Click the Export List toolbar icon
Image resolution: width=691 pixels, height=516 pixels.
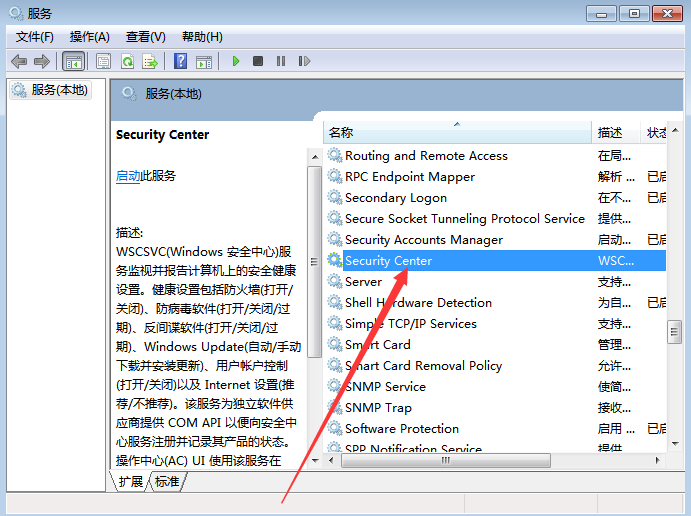click(150, 61)
